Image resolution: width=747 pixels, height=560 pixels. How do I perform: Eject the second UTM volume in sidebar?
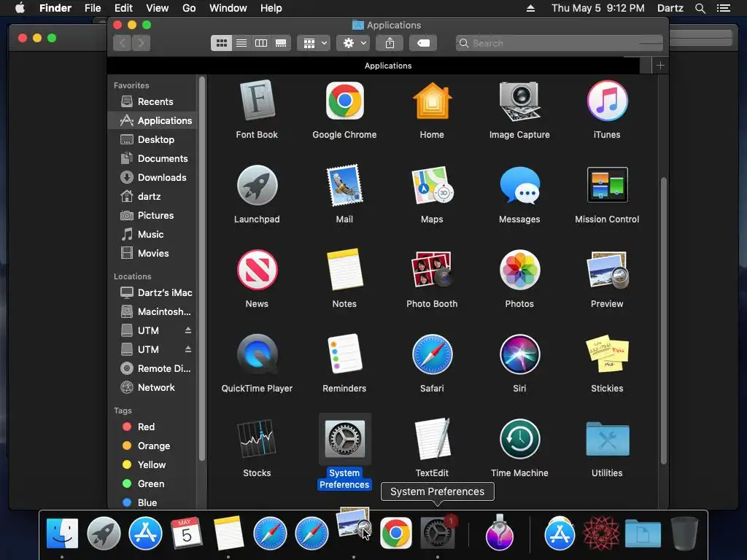click(188, 349)
